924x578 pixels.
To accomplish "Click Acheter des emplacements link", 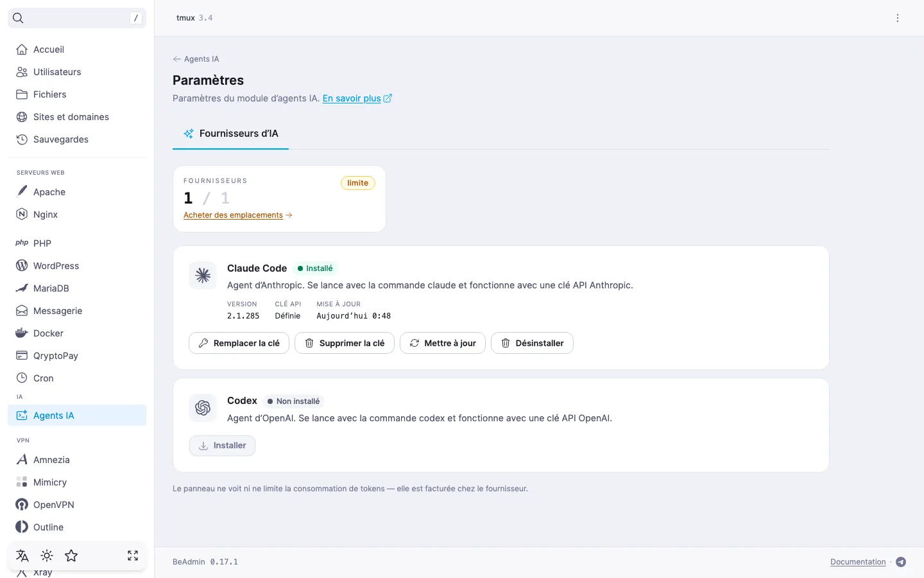I will point(237,215).
